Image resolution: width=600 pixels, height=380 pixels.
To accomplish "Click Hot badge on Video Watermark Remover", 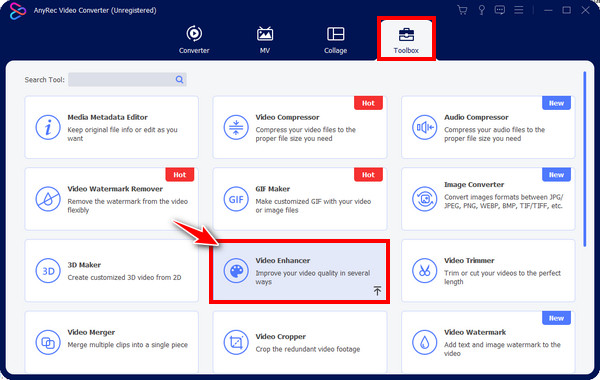I will click(x=180, y=175).
